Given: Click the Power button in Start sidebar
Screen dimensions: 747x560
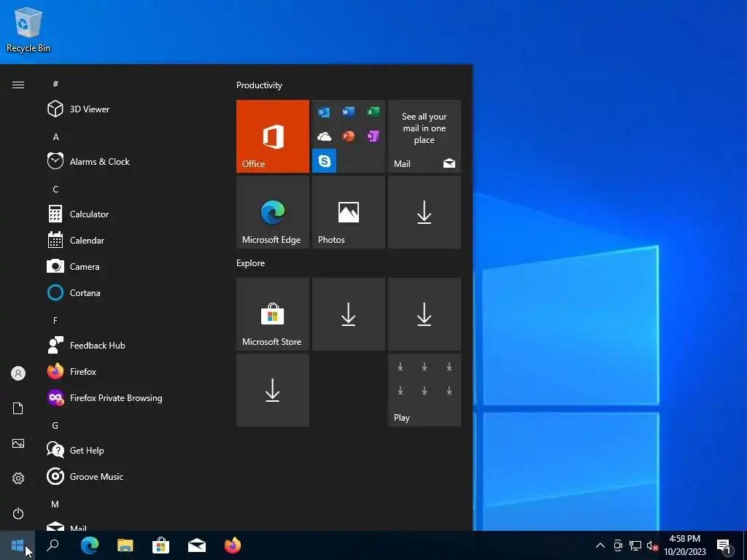Looking at the screenshot, I should tap(18, 513).
